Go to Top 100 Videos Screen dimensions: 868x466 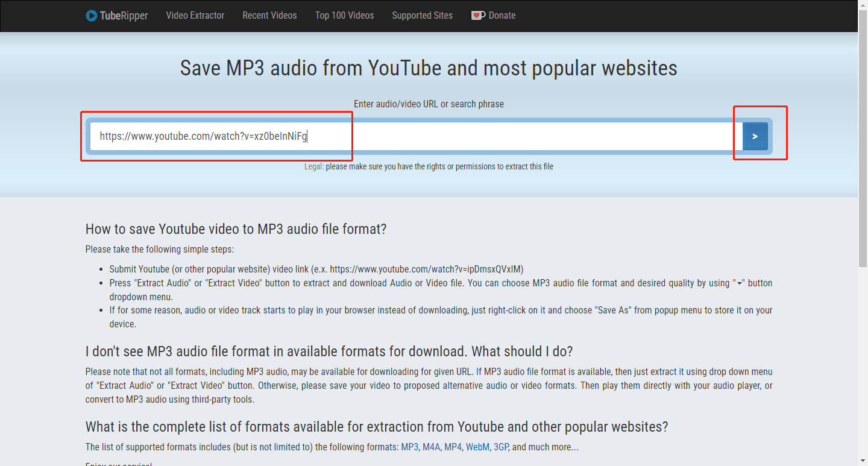click(x=345, y=16)
